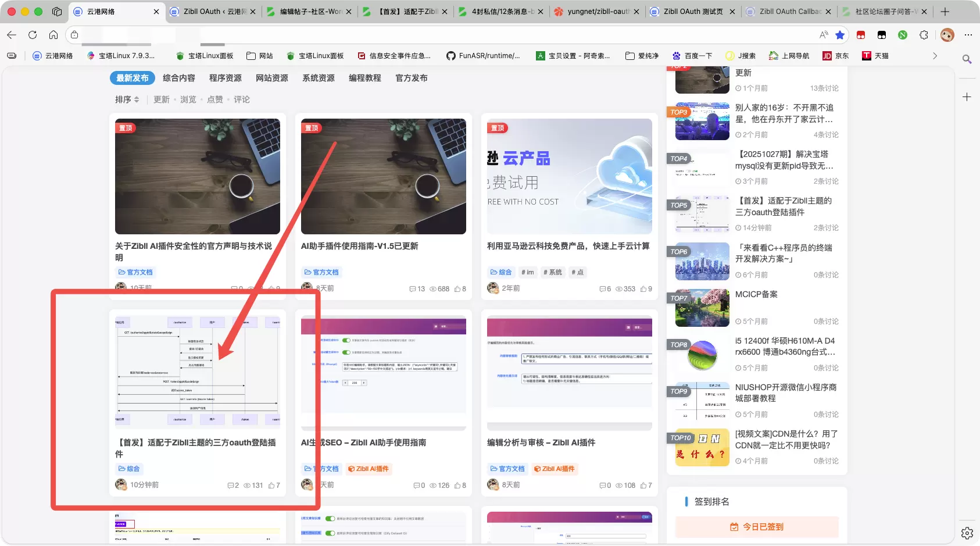Open the tab actions menu icon
This screenshot has width=980, height=546.
57,12
